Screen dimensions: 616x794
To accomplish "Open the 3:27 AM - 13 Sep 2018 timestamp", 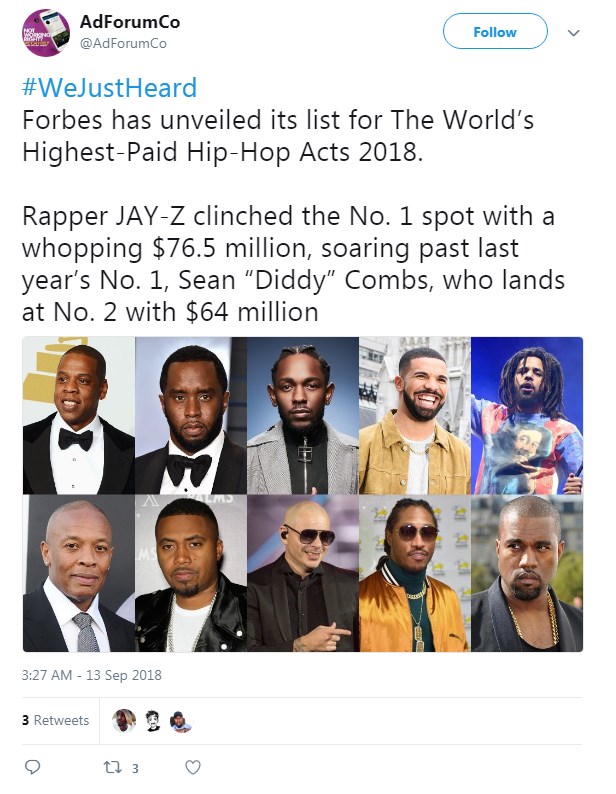I will [x=92, y=675].
